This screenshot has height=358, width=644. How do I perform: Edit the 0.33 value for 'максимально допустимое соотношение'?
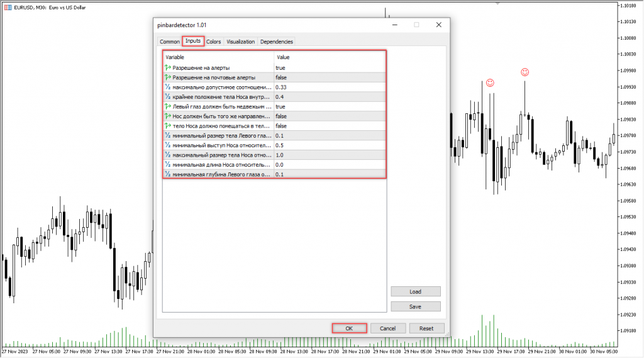330,87
